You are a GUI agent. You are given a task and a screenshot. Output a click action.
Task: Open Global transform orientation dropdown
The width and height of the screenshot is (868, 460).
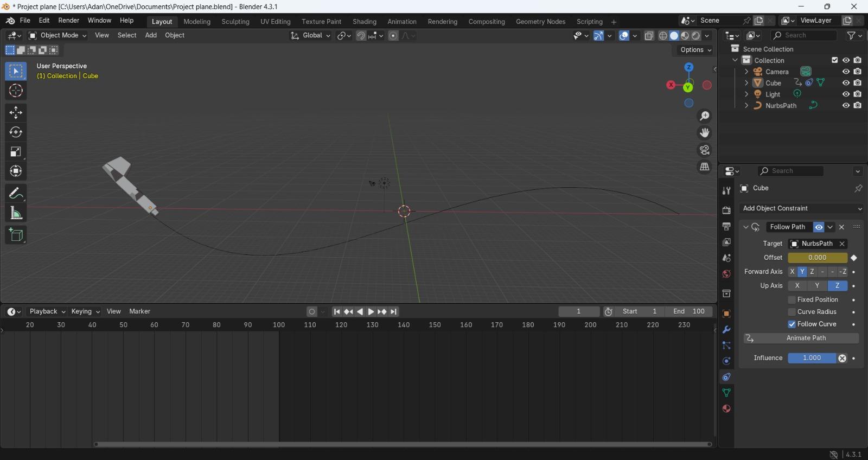click(x=310, y=35)
